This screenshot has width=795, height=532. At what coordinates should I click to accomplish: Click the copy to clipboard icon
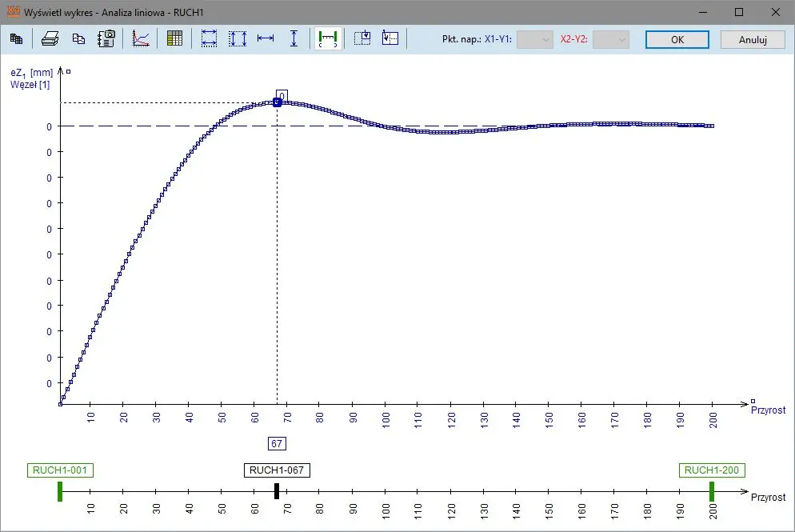78,39
